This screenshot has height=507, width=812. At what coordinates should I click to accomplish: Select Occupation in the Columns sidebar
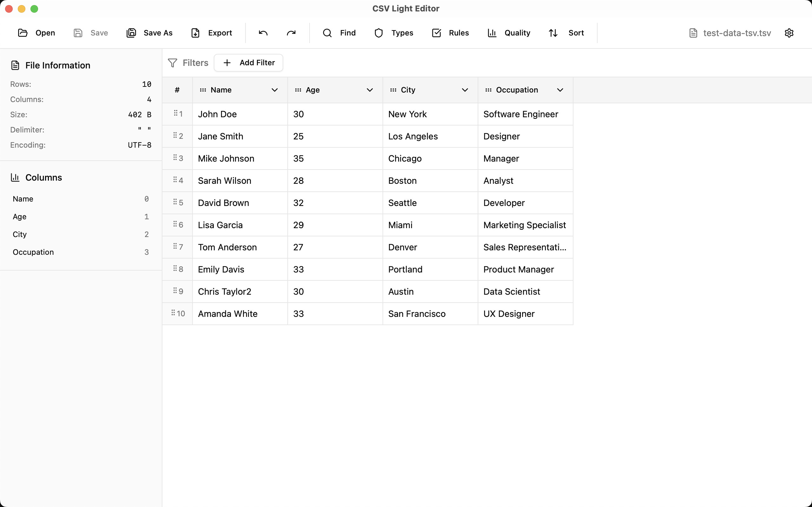click(33, 252)
